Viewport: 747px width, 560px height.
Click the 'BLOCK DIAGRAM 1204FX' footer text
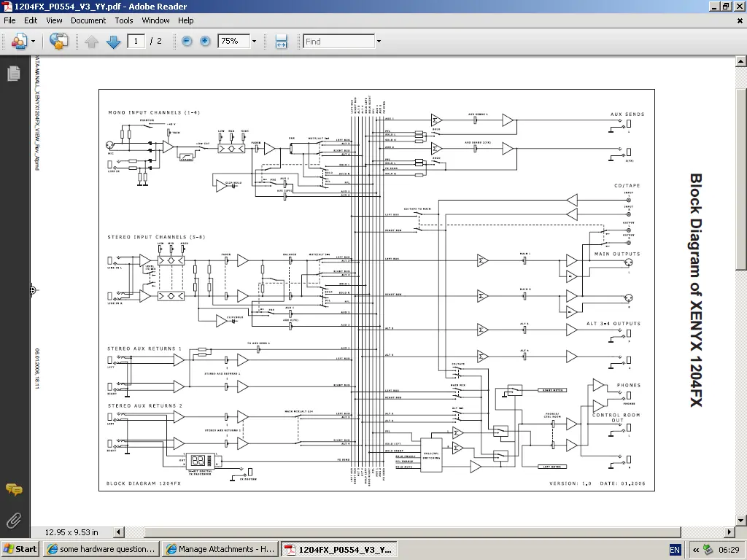coord(144,483)
